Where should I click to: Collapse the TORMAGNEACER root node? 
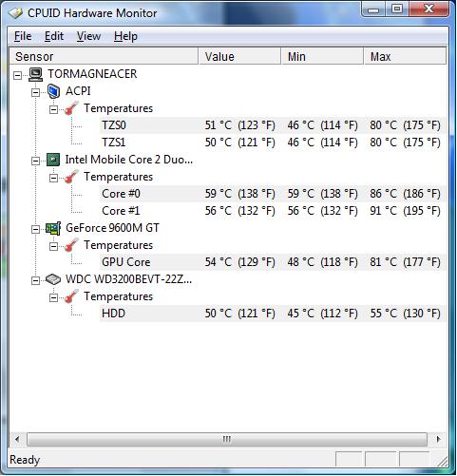coord(17,75)
